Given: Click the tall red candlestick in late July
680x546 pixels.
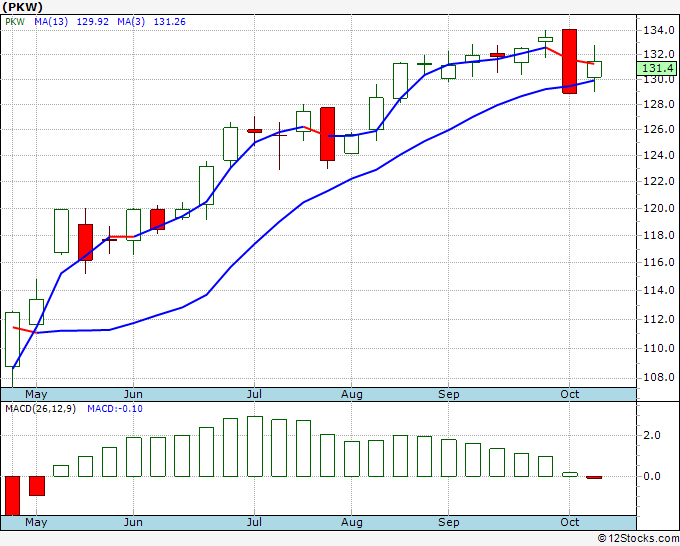Looking at the screenshot, I should click(x=327, y=134).
